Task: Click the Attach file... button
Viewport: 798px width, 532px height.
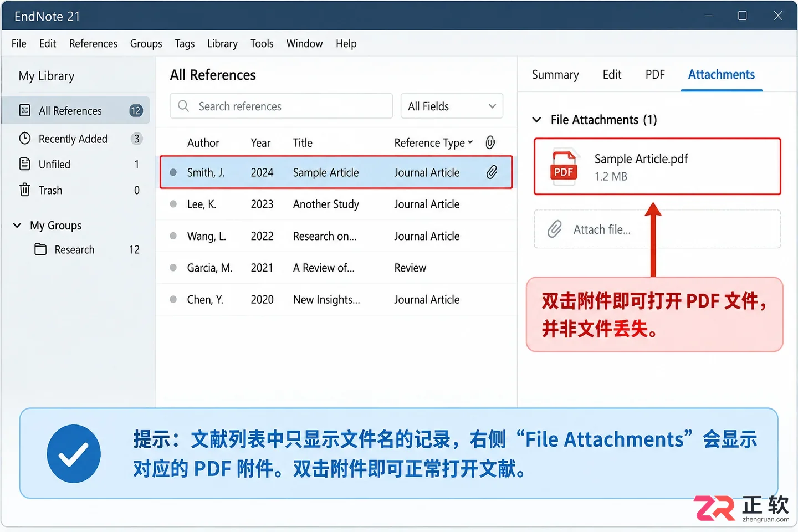Action: coord(657,229)
